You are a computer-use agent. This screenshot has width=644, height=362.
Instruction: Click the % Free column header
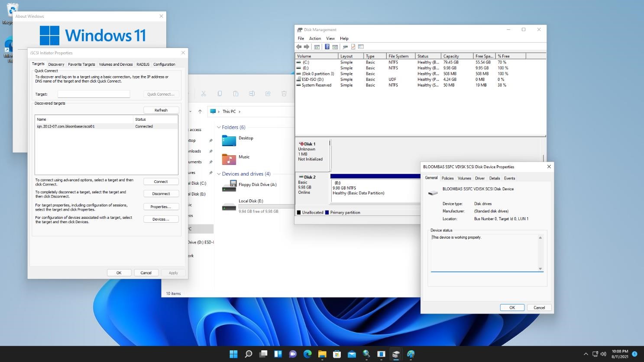click(511, 56)
